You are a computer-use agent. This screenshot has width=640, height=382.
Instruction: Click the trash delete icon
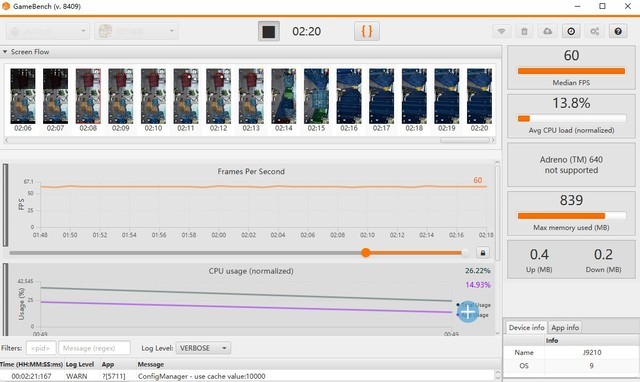pos(524,31)
